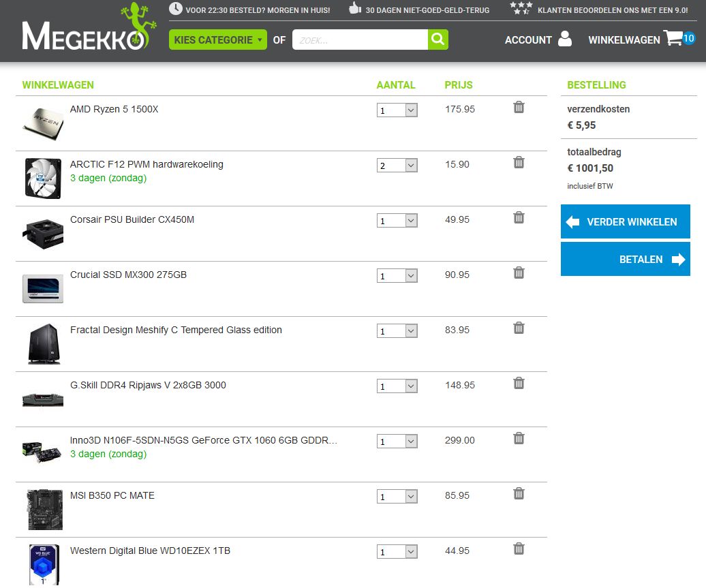The height and width of the screenshot is (588, 706).
Task: Open Fractal Design Meshify C product link
Action: pyautogui.click(x=176, y=330)
